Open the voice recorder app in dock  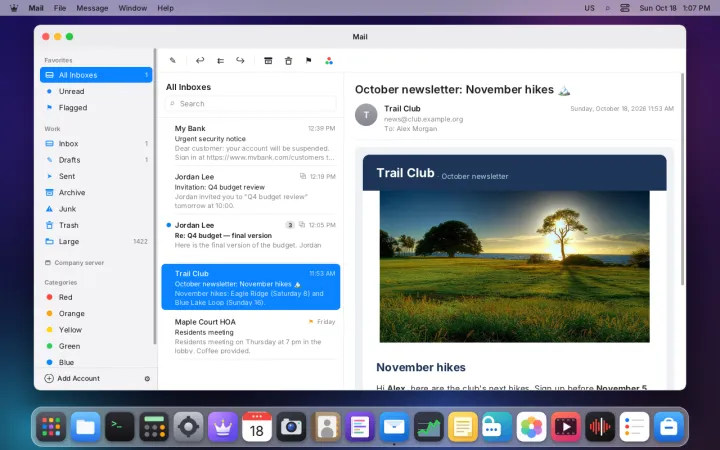coord(600,427)
